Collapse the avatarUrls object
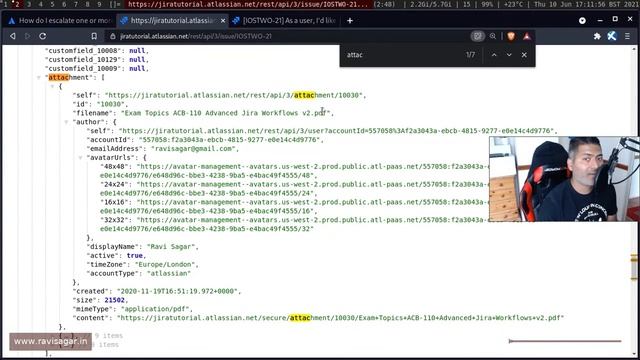 coord(80,158)
